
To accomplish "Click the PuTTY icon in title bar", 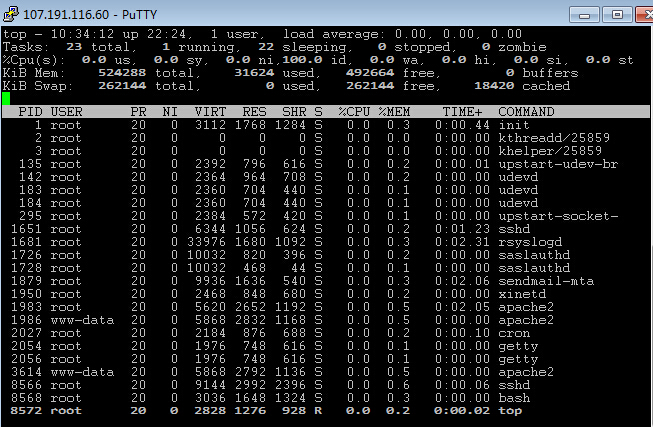I will [10, 14].
